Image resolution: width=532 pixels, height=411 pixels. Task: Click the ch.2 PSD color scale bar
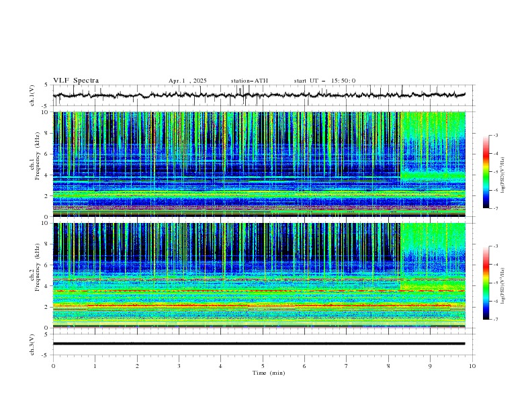tap(486, 283)
